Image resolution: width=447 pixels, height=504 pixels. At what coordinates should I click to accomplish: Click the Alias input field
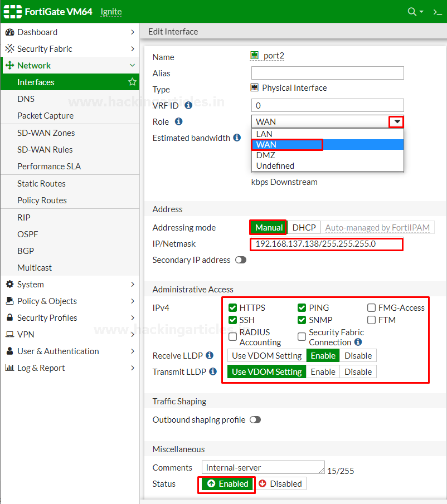click(x=327, y=73)
